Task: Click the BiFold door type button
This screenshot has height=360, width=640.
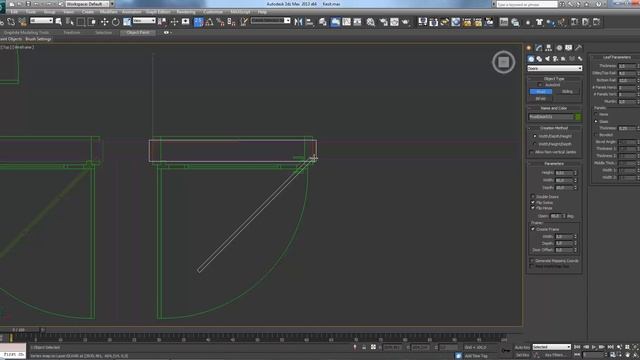Action: click(x=540, y=99)
